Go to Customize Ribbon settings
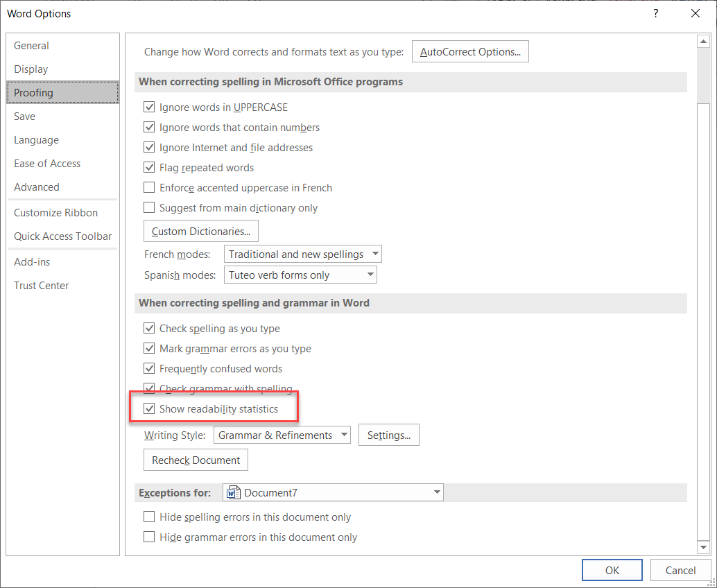Image resolution: width=717 pixels, height=588 pixels. point(62,213)
